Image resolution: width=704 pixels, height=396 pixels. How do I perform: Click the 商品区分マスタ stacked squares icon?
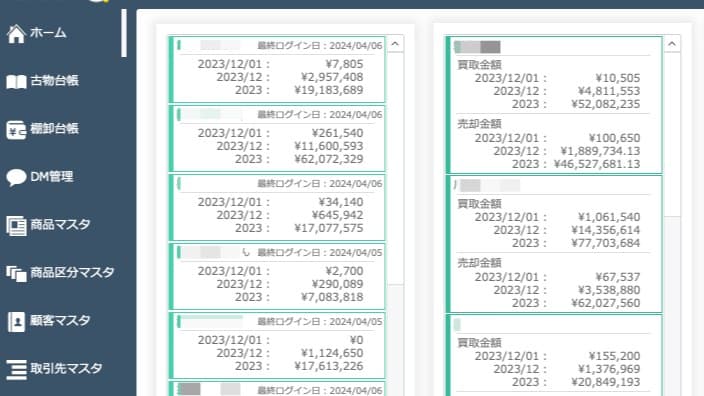16,273
